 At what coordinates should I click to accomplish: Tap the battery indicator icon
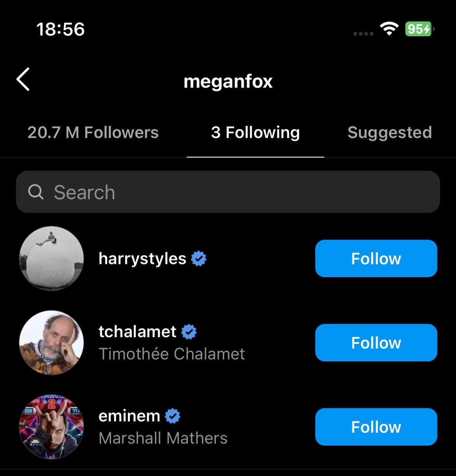pyautogui.click(x=419, y=29)
